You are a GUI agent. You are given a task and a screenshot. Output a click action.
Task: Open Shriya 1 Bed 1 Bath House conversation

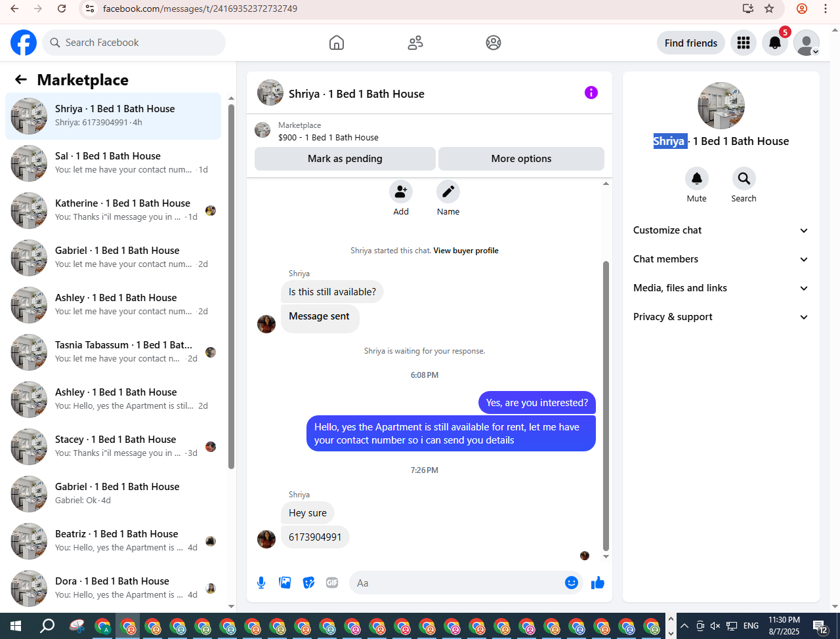click(x=114, y=116)
